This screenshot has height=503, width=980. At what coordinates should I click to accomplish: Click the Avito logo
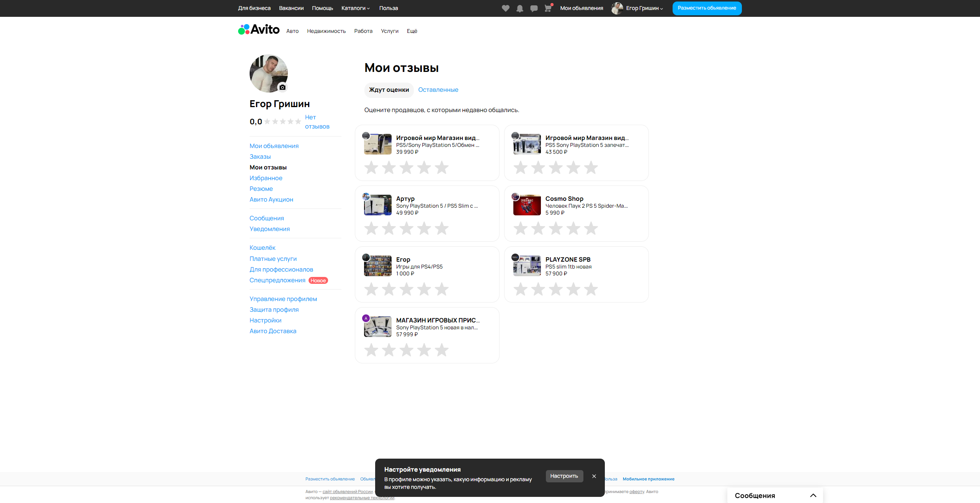pyautogui.click(x=259, y=29)
